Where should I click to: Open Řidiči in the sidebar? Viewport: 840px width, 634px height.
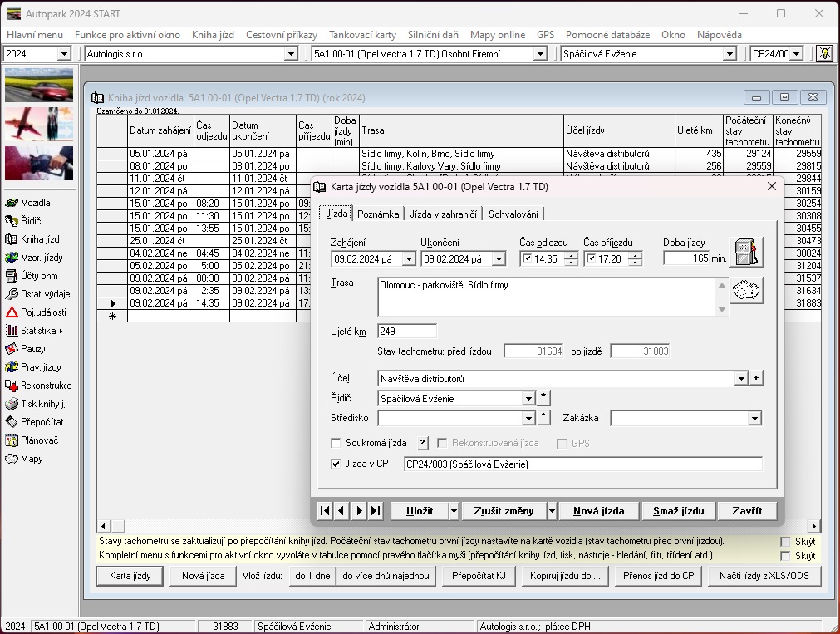(x=24, y=221)
